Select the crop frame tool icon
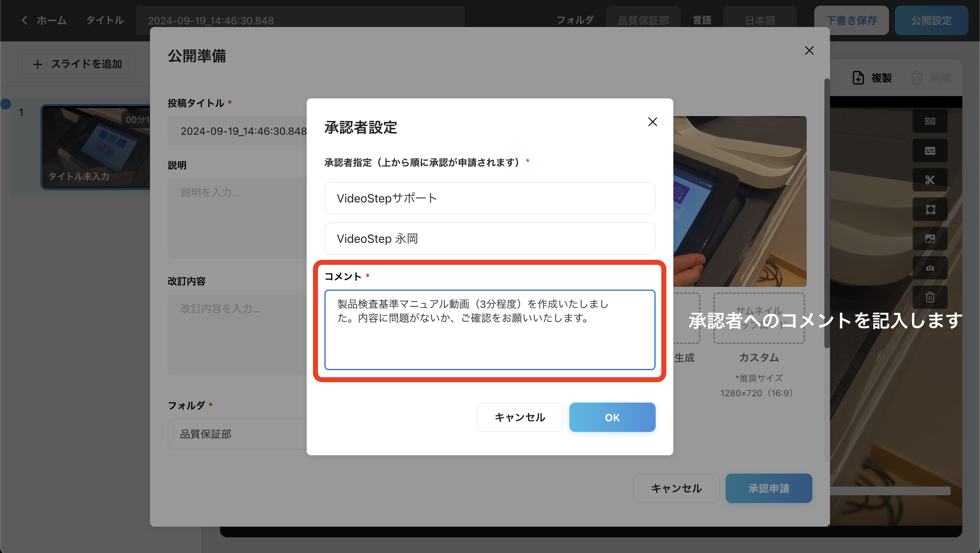This screenshot has width=980, height=553. 929,209
